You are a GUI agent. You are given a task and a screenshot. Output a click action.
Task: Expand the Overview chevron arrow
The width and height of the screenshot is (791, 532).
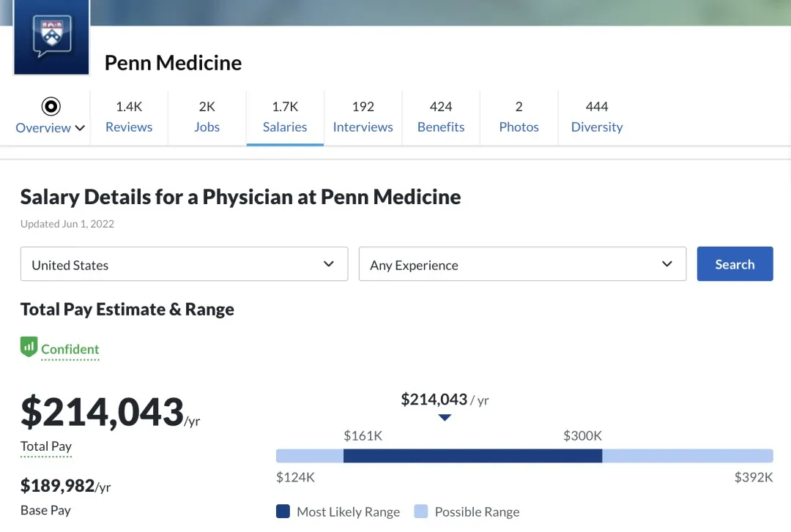point(80,128)
